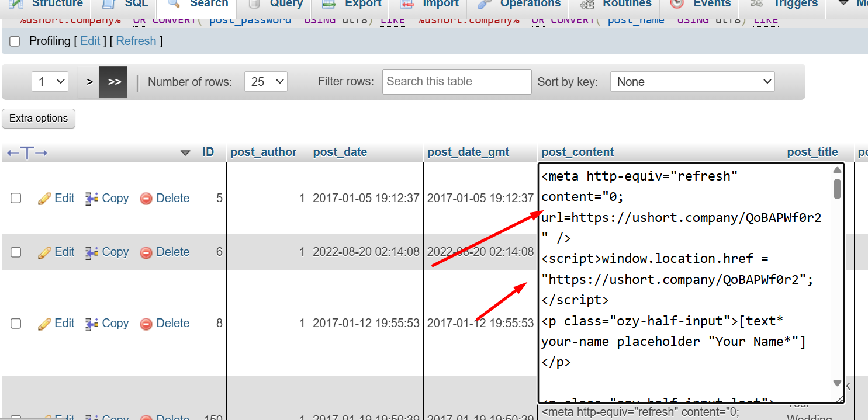
Task: Click the red Delete icon for row ID 8
Action: click(x=146, y=324)
